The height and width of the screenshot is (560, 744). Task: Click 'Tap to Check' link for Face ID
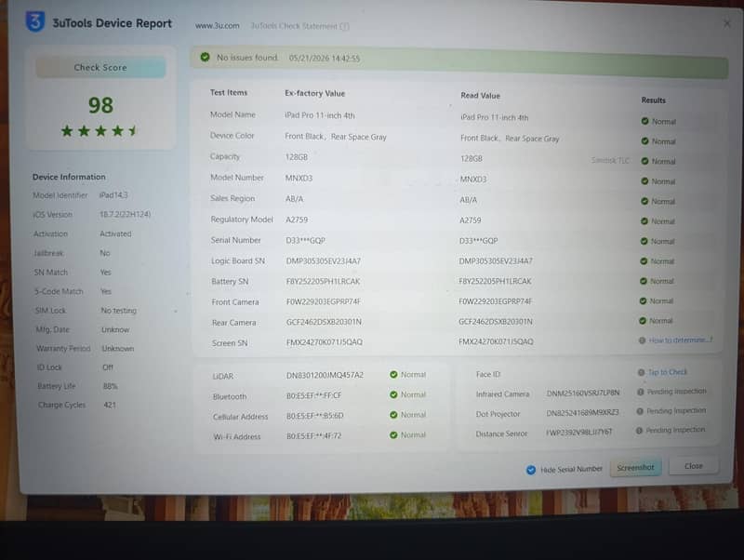(x=667, y=372)
